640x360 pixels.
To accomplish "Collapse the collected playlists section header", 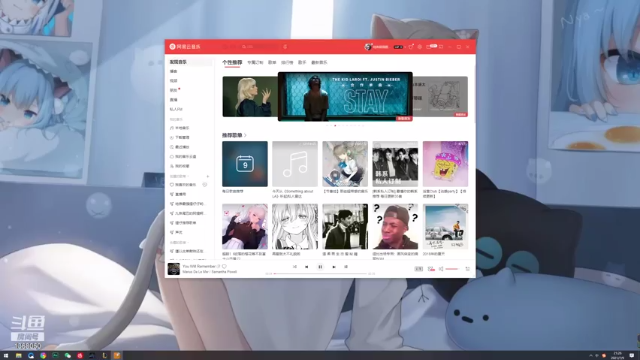I will [180, 242].
